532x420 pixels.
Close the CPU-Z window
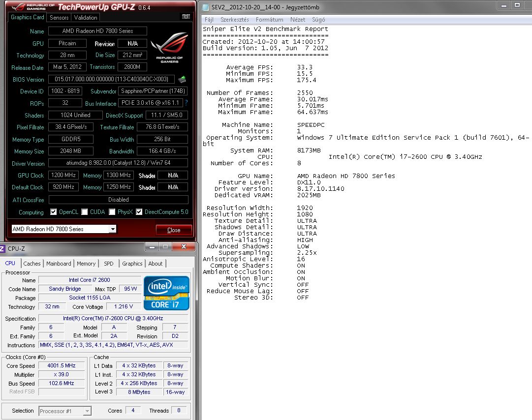coord(184,247)
